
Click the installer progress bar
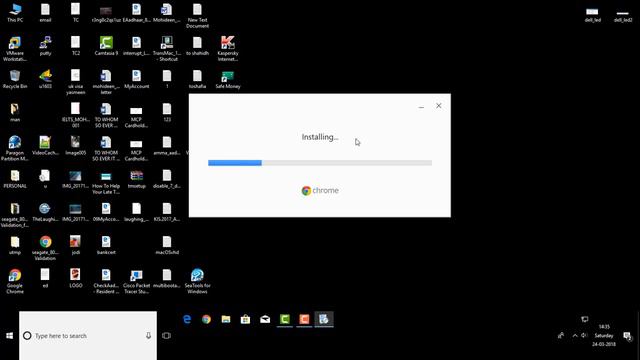click(320, 163)
